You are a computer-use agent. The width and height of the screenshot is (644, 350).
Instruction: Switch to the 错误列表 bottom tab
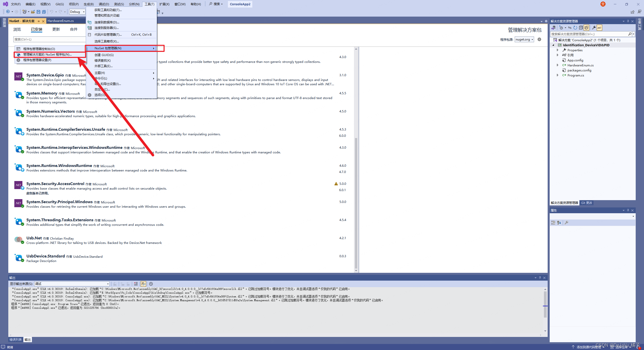(x=16, y=340)
